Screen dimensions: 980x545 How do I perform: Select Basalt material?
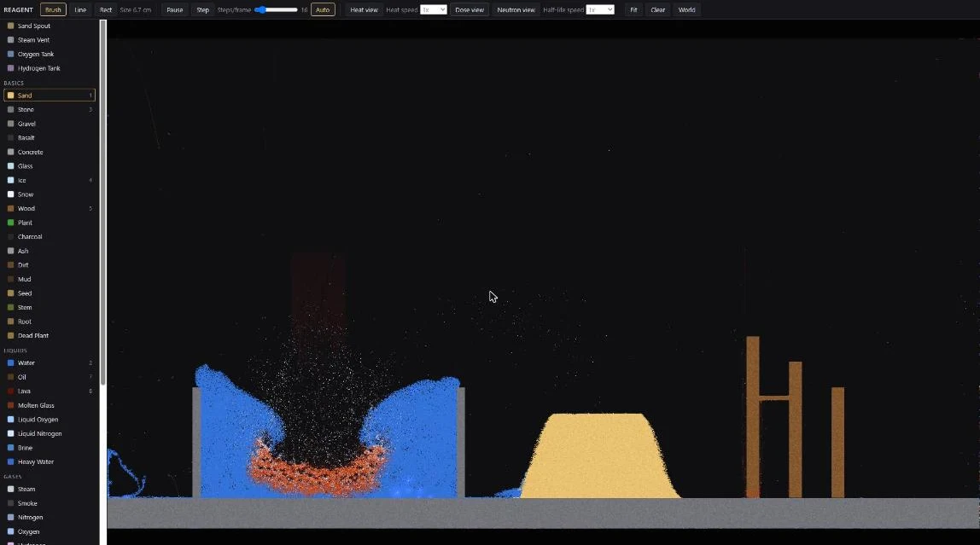pyautogui.click(x=50, y=137)
